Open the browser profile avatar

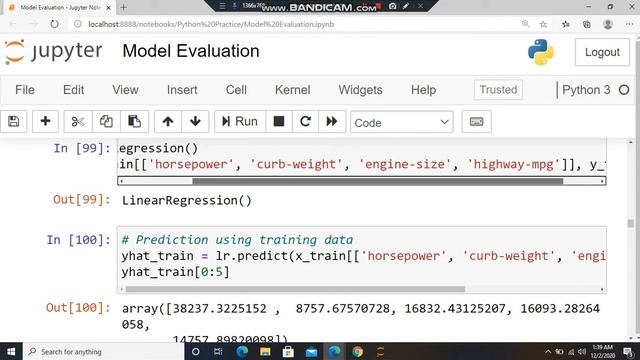[x=608, y=24]
